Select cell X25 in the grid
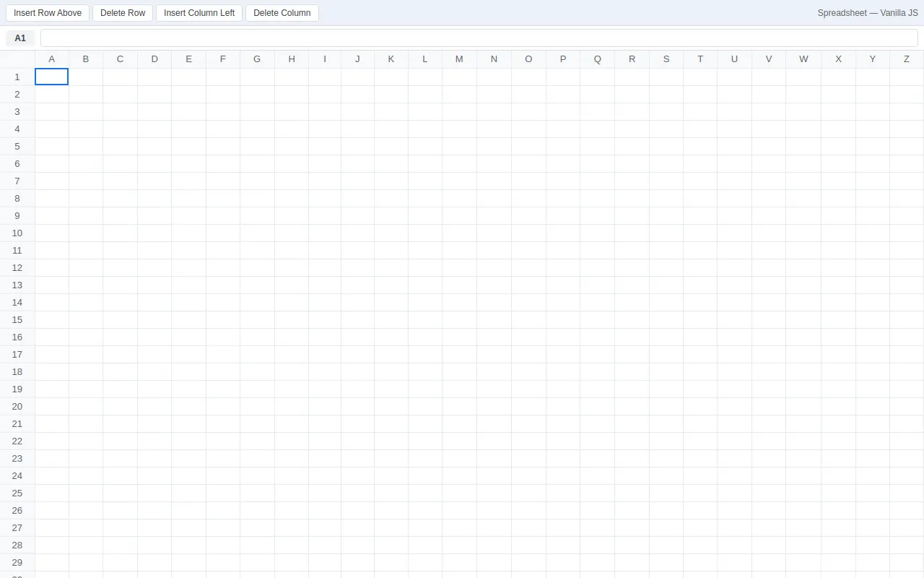 tap(839, 493)
